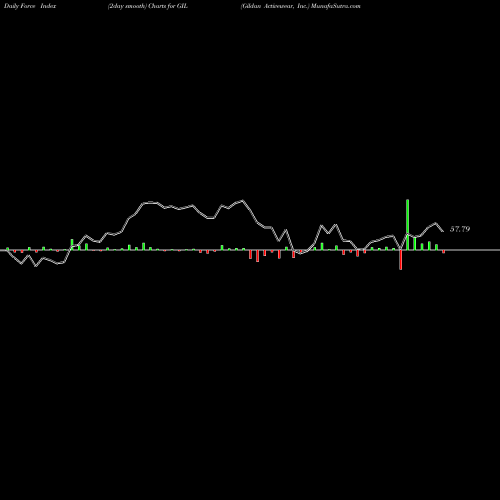This screenshot has width=500, height=500.
Task: Click the '(2day smooth) Charts for GIL' text
Action: 148,6
